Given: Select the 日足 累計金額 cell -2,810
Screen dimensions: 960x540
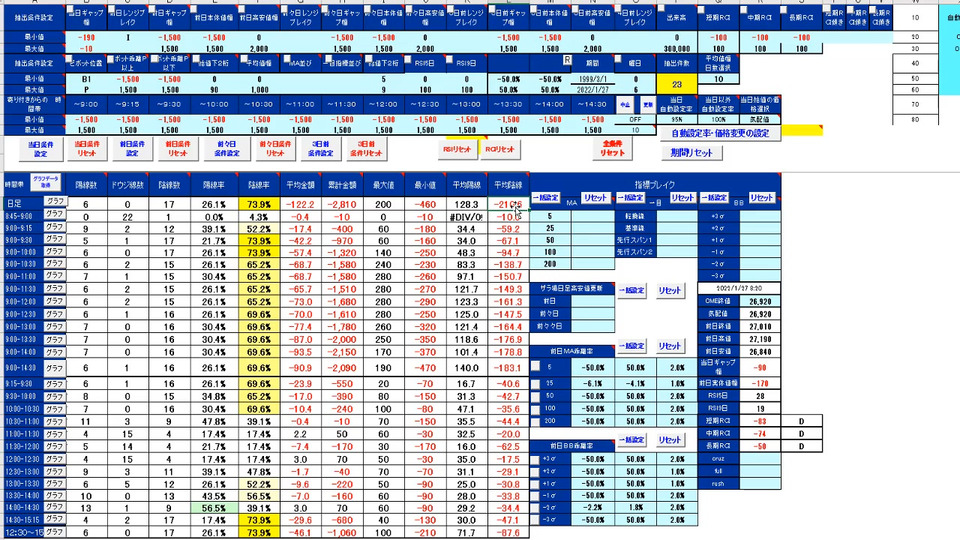Looking at the screenshot, I should point(342,204).
